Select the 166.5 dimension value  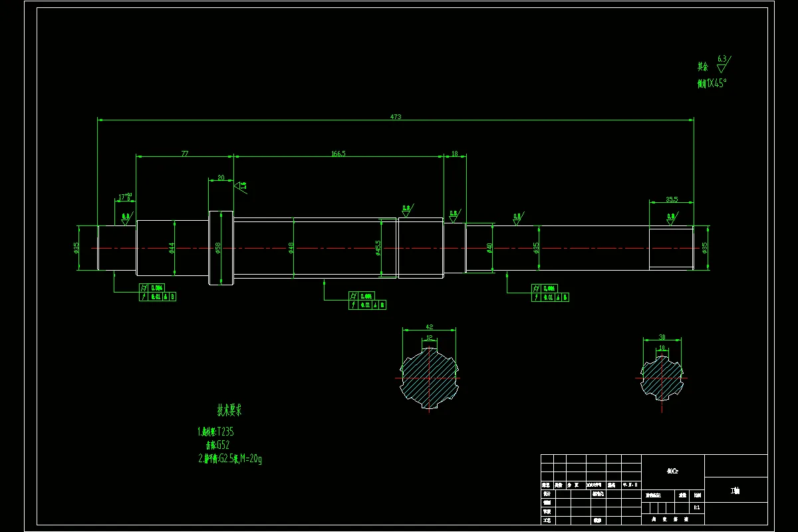[x=338, y=154]
